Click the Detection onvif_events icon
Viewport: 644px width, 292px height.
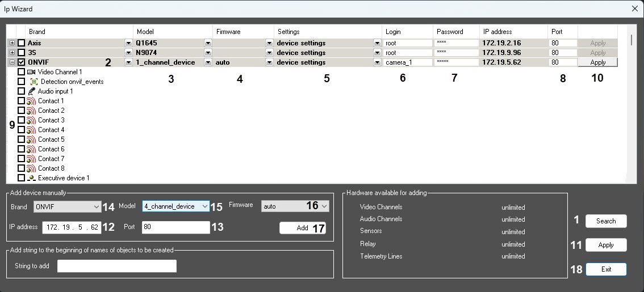[34, 82]
